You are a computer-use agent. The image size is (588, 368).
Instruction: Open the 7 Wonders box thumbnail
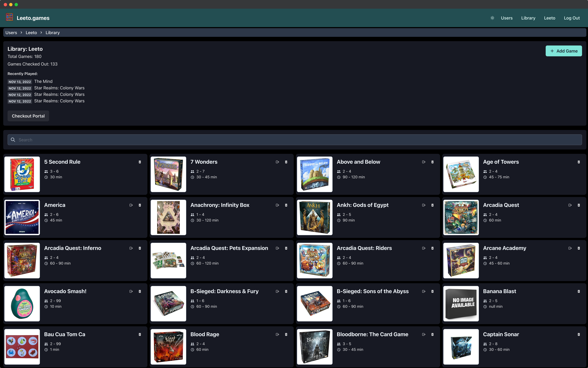168,174
